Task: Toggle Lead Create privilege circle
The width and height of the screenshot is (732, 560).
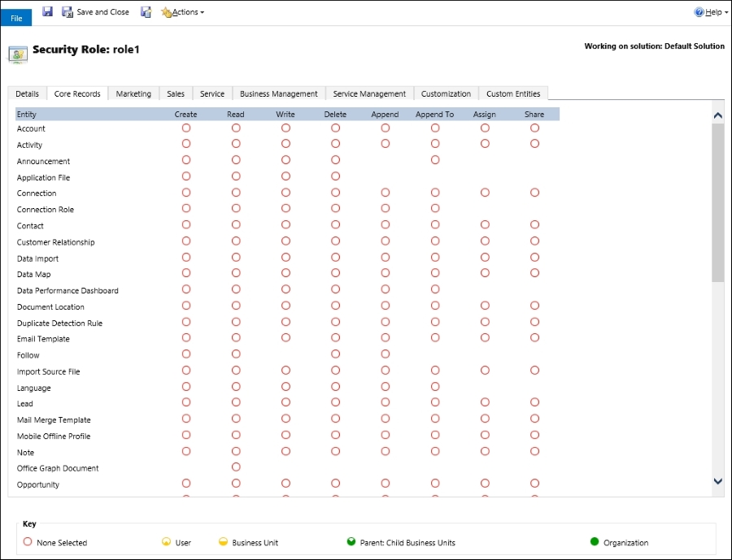Action: point(186,402)
